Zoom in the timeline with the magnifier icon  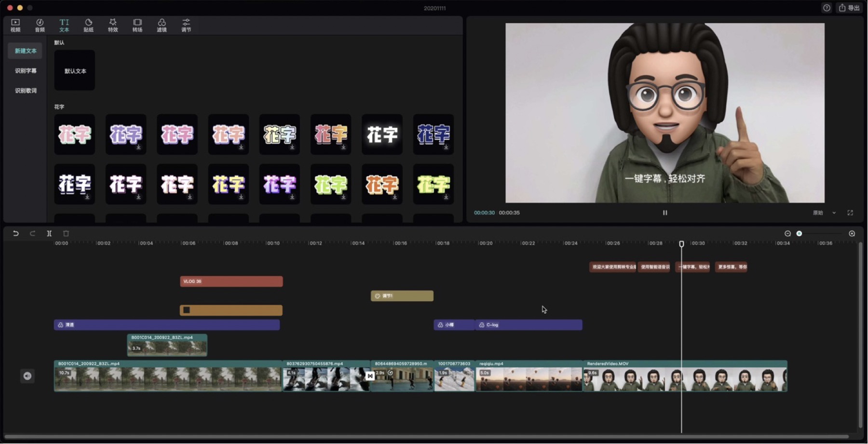point(852,233)
